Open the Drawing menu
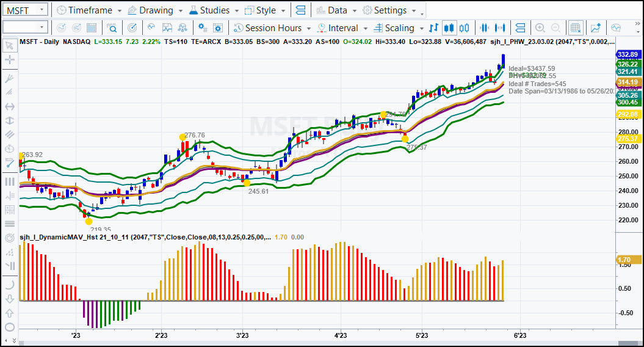The image size is (644, 347). coord(150,10)
